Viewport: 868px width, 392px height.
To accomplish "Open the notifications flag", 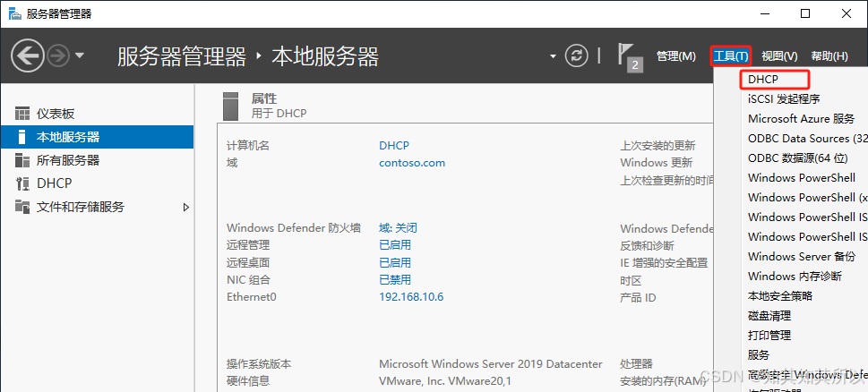I will (x=630, y=58).
